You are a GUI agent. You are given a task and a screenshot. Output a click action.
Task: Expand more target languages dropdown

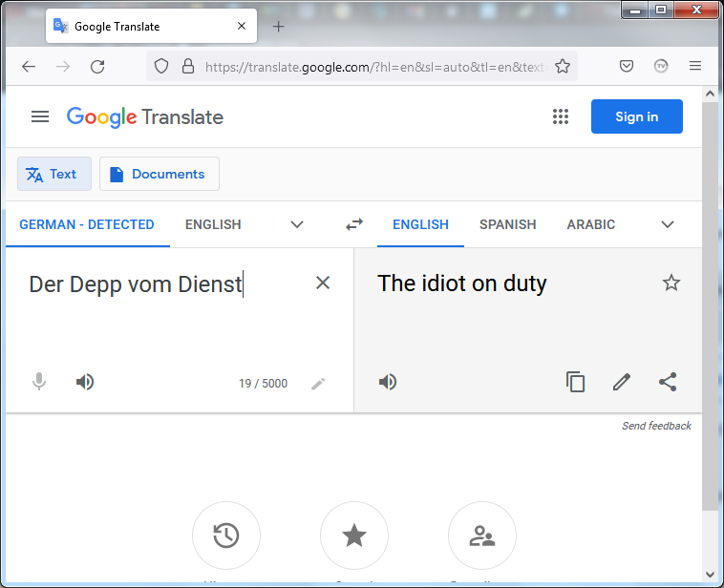[668, 224]
